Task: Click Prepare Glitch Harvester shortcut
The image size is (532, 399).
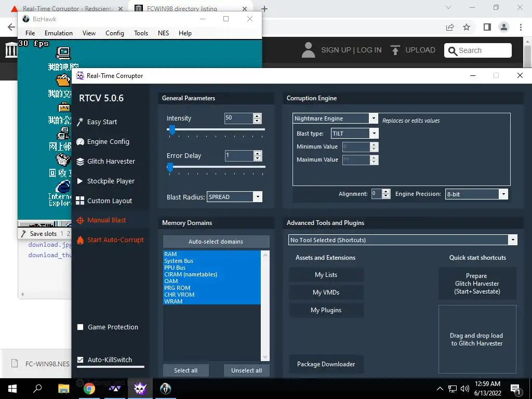Action: 477,284
